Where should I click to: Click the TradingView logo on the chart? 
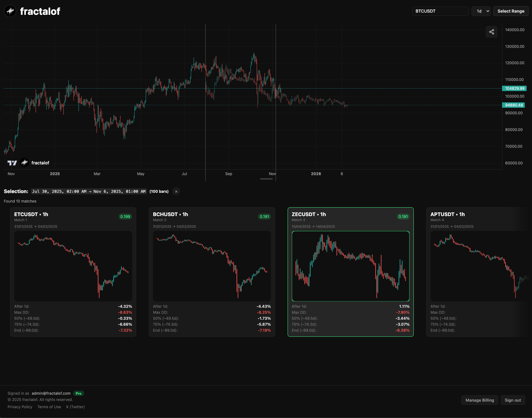(12, 163)
